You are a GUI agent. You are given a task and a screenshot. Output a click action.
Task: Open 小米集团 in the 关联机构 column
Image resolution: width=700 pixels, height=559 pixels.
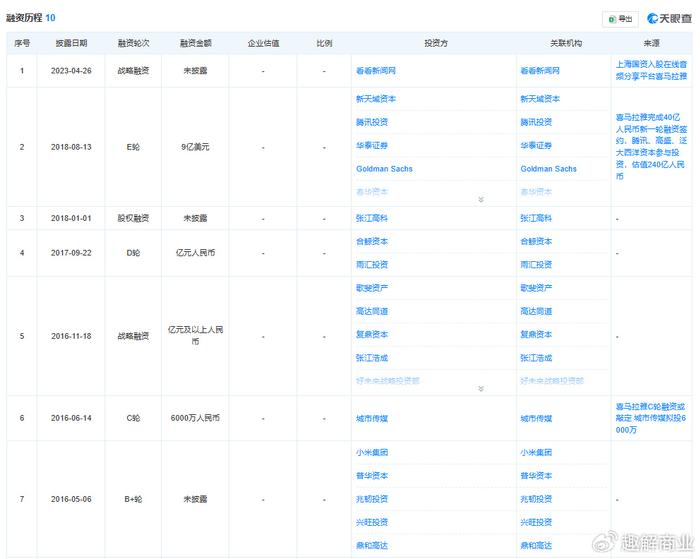536,452
